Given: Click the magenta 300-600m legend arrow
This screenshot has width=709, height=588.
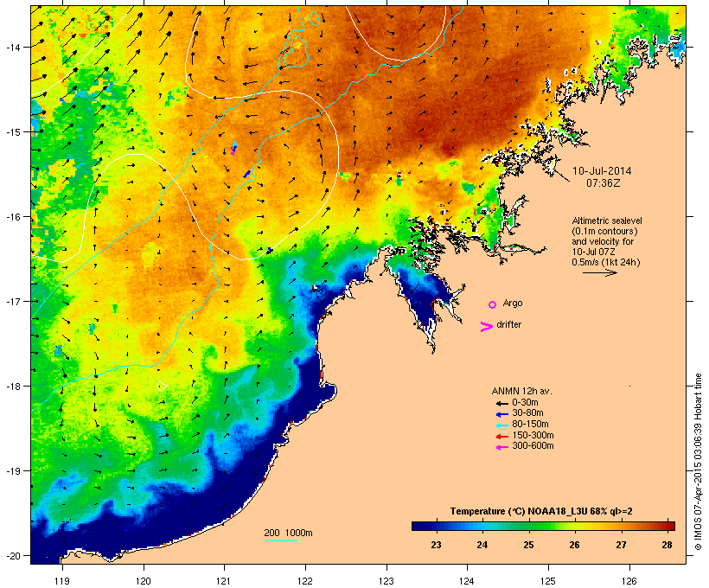Looking at the screenshot, I should 501,447.
